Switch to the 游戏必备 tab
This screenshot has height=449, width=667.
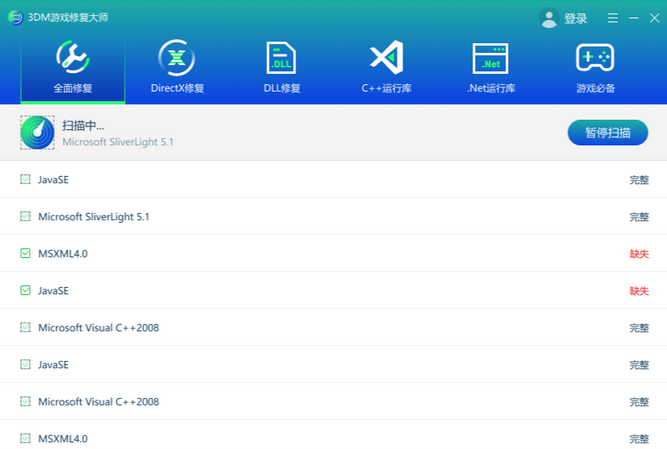point(595,68)
